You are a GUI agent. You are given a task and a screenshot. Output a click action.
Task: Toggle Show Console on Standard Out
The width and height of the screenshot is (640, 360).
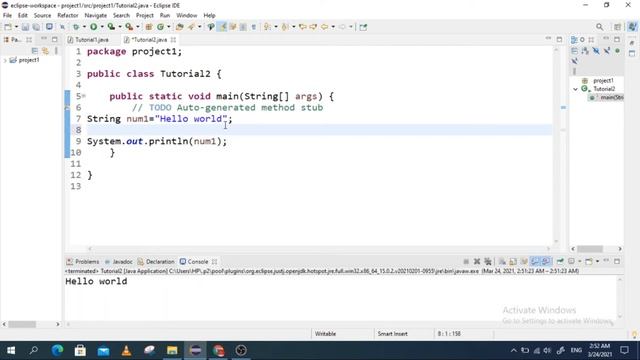[534, 261]
